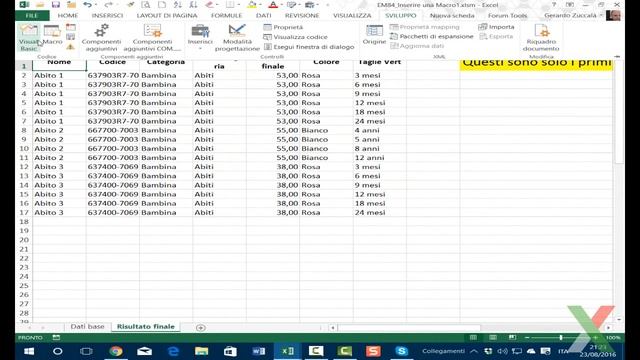This screenshot has height=360, width=640.
Task: Switch to the INSERISCI tab
Action: coord(107,16)
